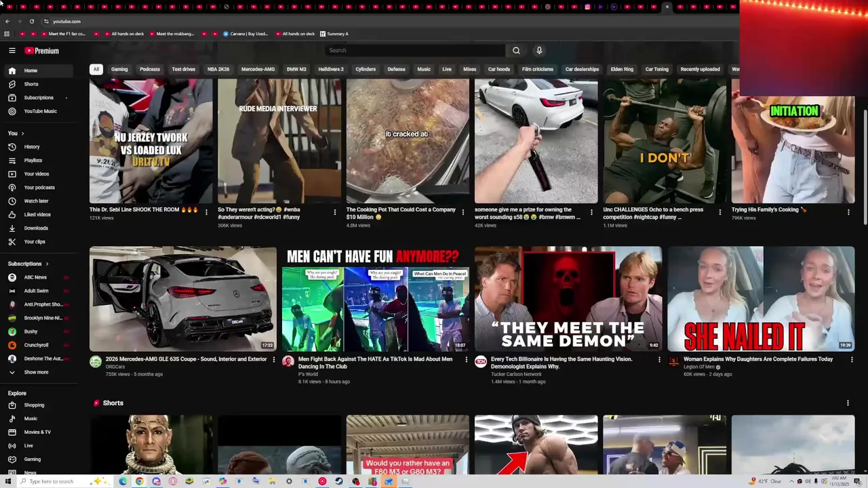Open Movies & TV under Explore

coord(37,432)
